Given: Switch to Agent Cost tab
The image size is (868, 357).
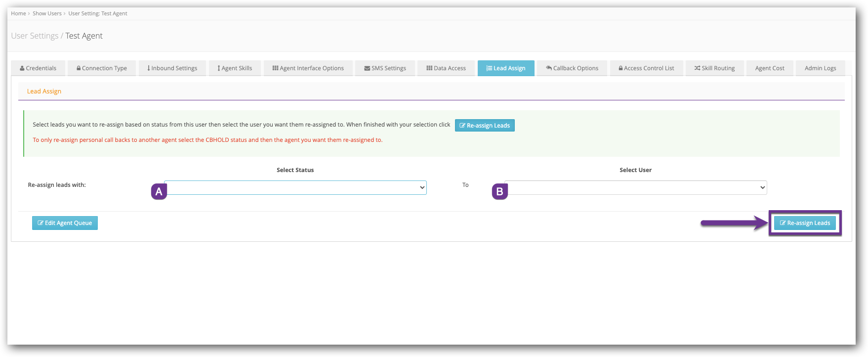Looking at the screenshot, I should coord(770,68).
